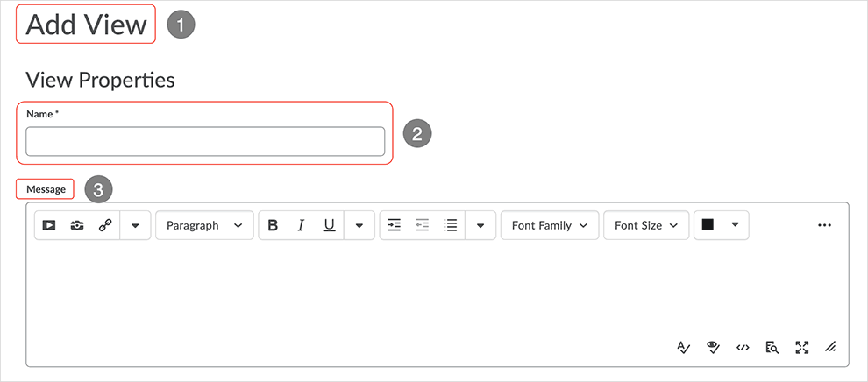Click the Insert Quicklink chain icon
Image resolution: width=868 pixels, height=382 pixels.
pos(105,225)
